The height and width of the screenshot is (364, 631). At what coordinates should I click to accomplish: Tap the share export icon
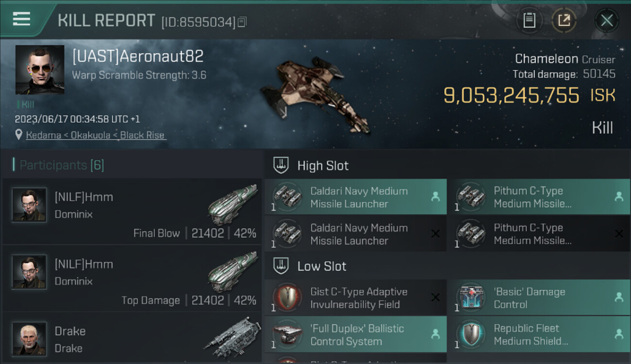click(564, 20)
